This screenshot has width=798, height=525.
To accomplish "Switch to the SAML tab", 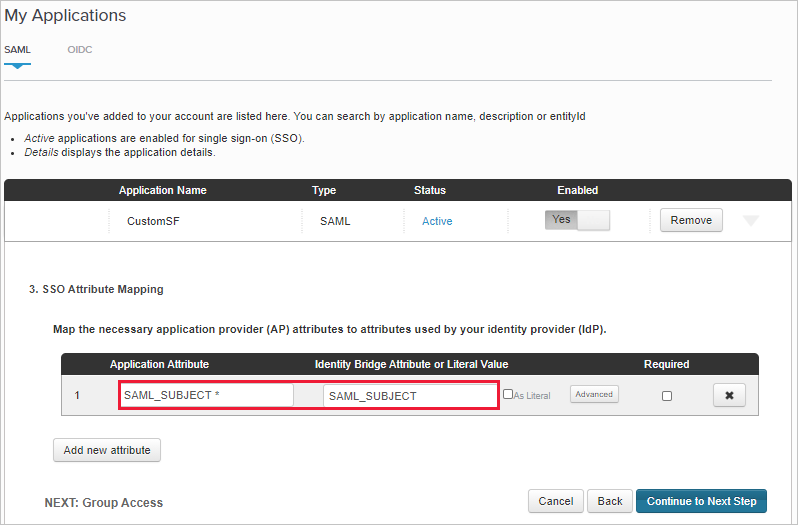I will tap(17, 49).
